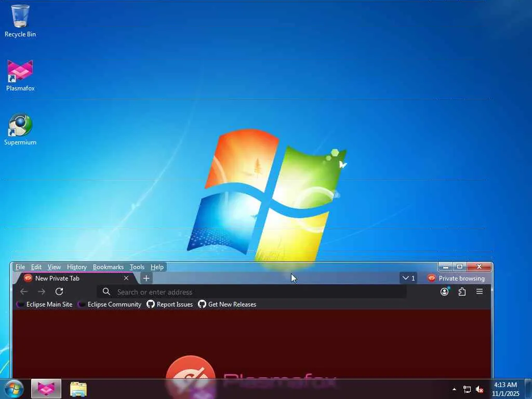Open the Tools menu
The image size is (532, 399).
tap(137, 267)
